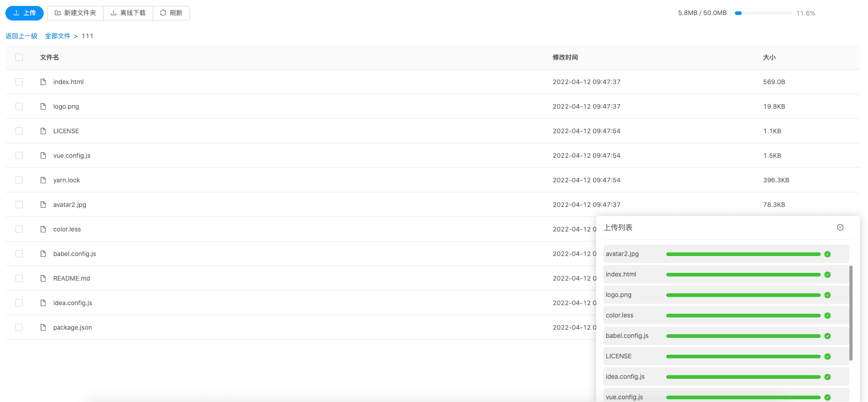
Task: Click green success checkmark for avatar2.jpg upload
Action: pyautogui.click(x=828, y=254)
